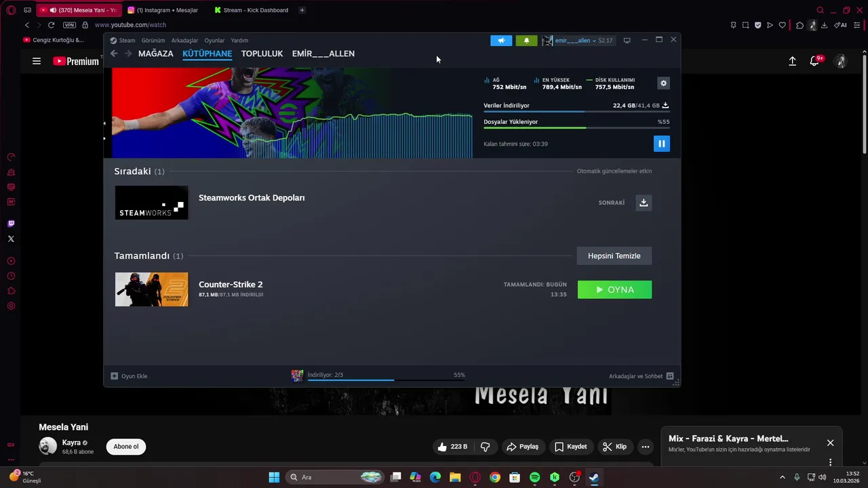The image size is (868, 488).
Task: Open the Arkadaşlar menu
Action: [184, 41]
